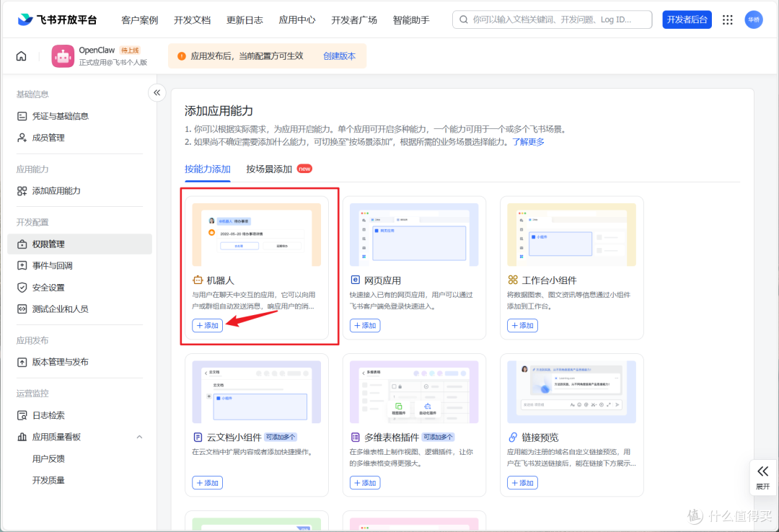Open 开发质量 in the sidebar
This screenshot has width=779, height=532.
pyautogui.click(x=49, y=480)
